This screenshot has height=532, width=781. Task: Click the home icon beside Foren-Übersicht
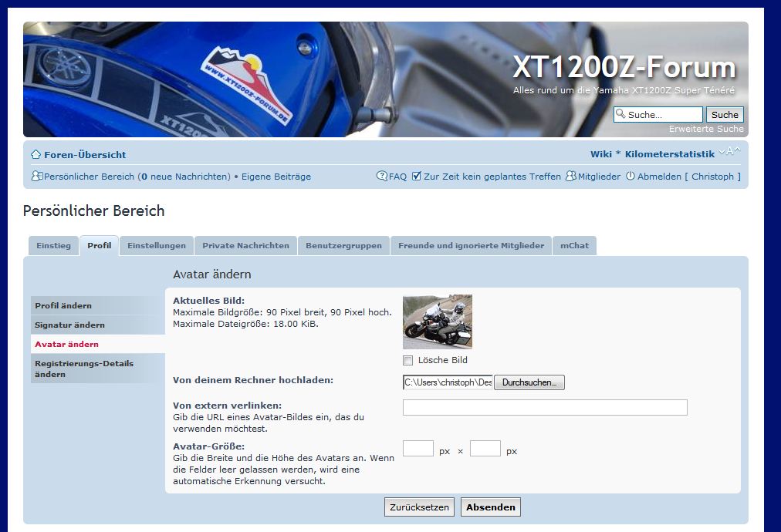pos(35,154)
